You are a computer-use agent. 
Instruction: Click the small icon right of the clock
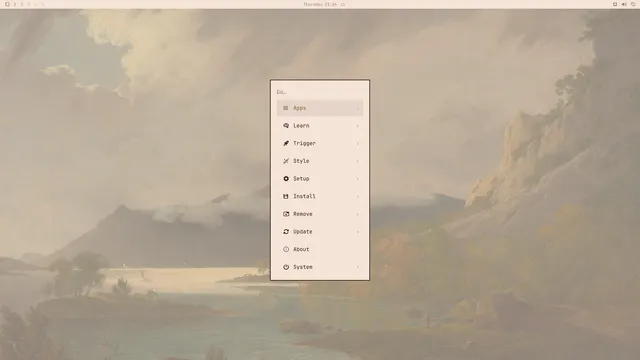pyautogui.click(x=343, y=4)
